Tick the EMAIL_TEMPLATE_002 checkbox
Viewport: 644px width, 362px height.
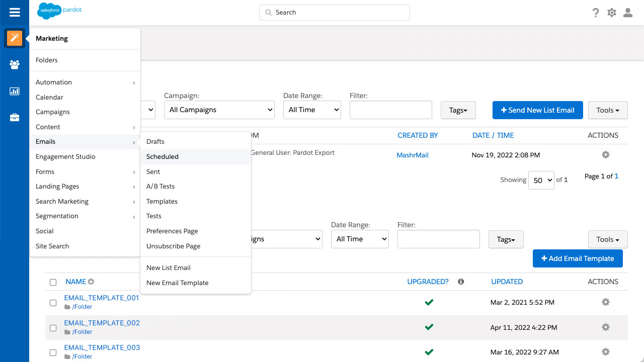[53, 328]
